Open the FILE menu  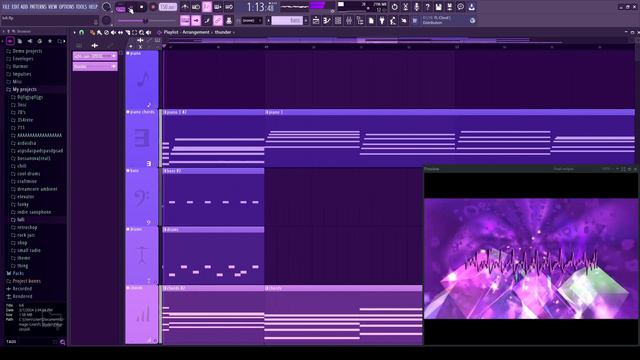tap(6, 7)
